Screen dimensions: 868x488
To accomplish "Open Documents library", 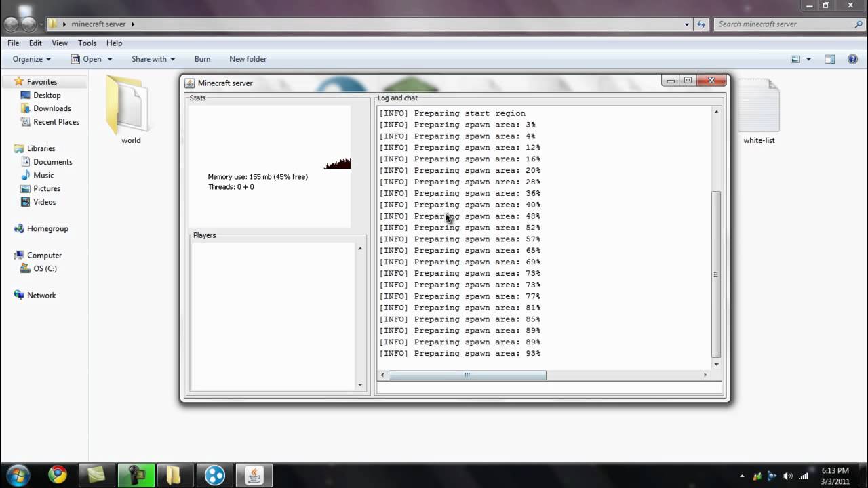I will click(52, 162).
